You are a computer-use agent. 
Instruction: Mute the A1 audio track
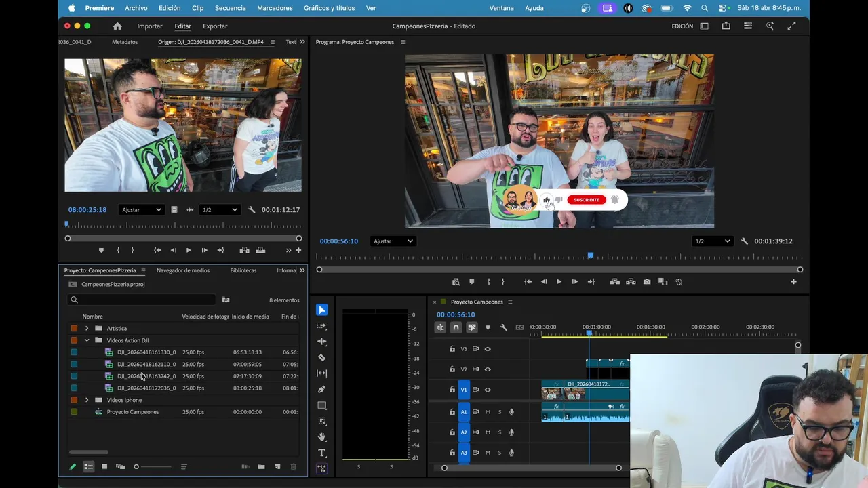point(488,412)
